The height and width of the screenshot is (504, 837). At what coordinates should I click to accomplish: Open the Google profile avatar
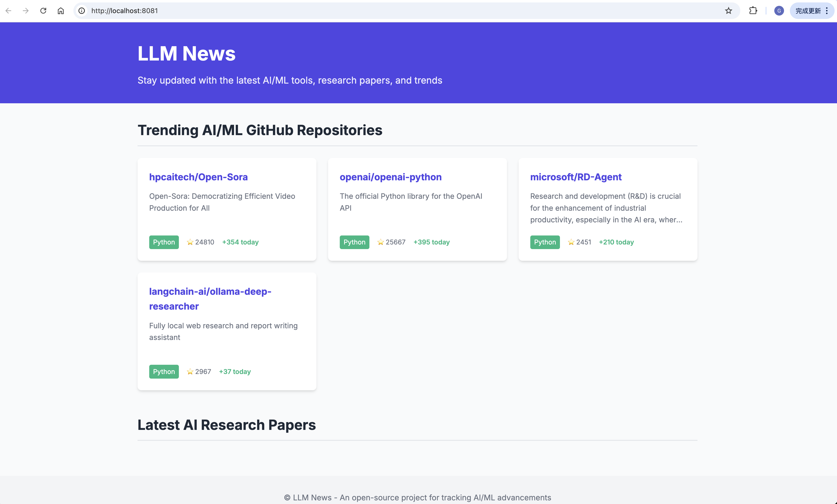pos(779,11)
